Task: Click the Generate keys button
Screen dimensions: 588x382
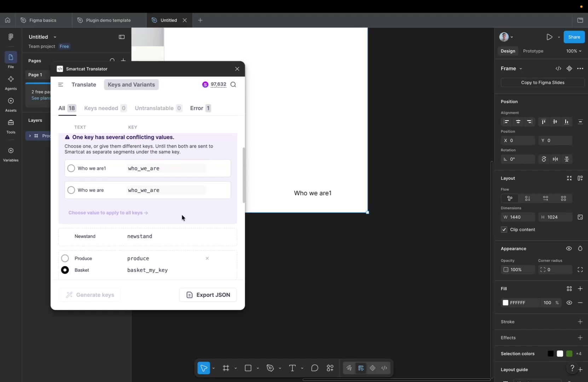Action: (90, 295)
